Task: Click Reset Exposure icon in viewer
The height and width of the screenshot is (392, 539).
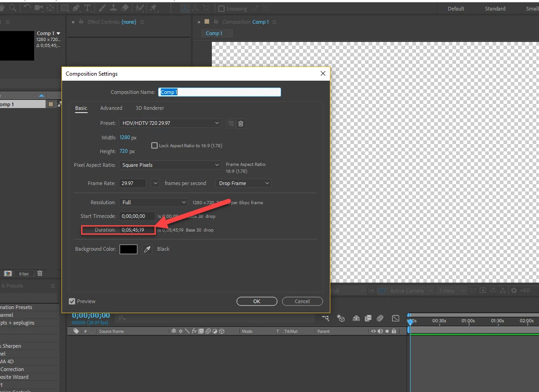Action: coord(514,290)
